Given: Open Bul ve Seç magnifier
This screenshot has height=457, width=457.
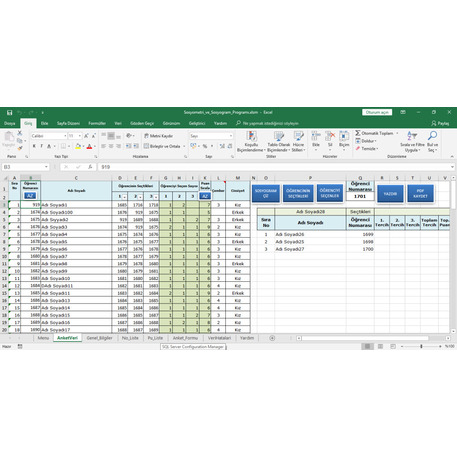Looking at the screenshot, I should pyautogui.click(x=432, y=141).
